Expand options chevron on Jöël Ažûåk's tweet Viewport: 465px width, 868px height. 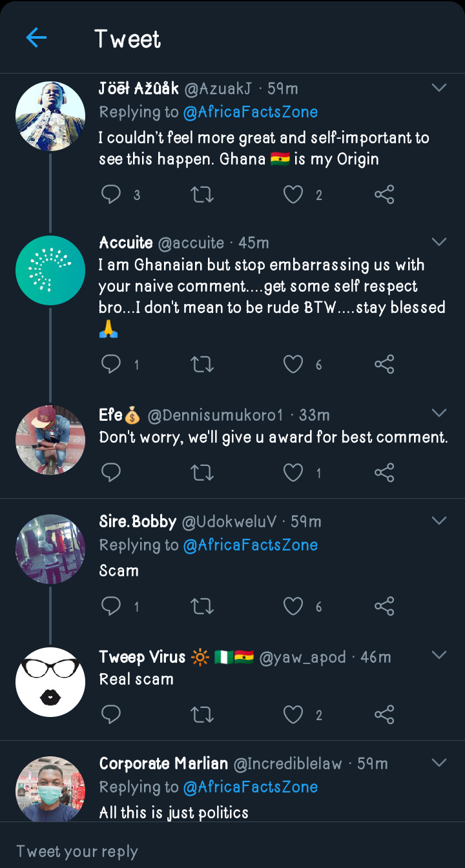click(439, 88)
